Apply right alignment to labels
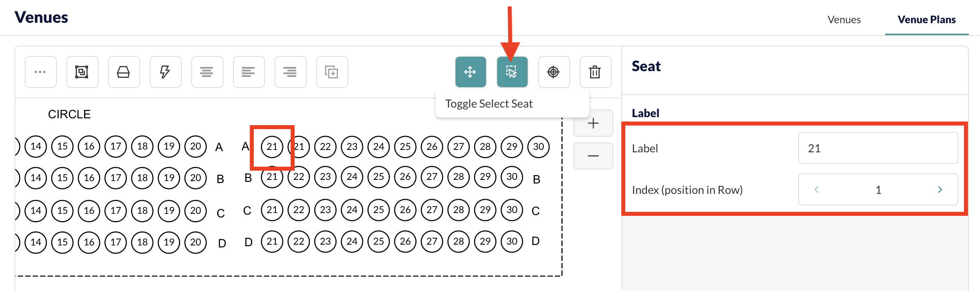 290,72
